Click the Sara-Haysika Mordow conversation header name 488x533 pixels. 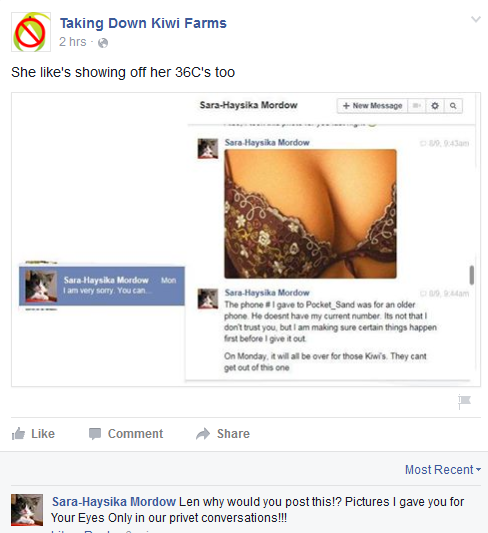pyautogui.click(x=248, y=105)
